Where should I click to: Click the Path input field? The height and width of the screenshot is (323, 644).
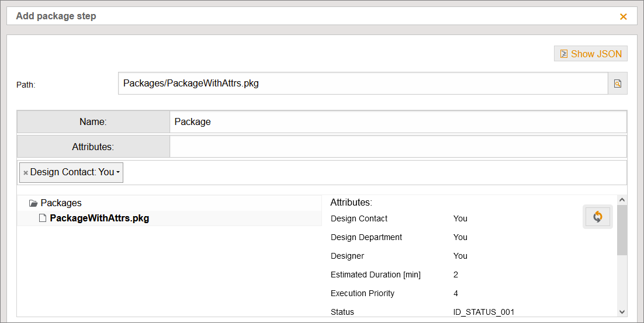coord(363,84)
